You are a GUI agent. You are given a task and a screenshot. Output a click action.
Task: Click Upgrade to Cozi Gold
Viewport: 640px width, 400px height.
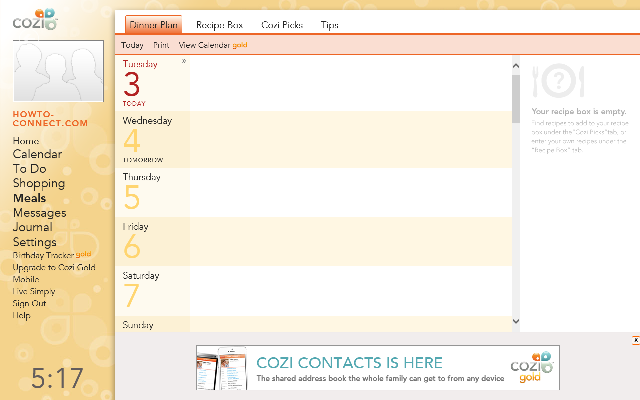[x=54, y=267]
